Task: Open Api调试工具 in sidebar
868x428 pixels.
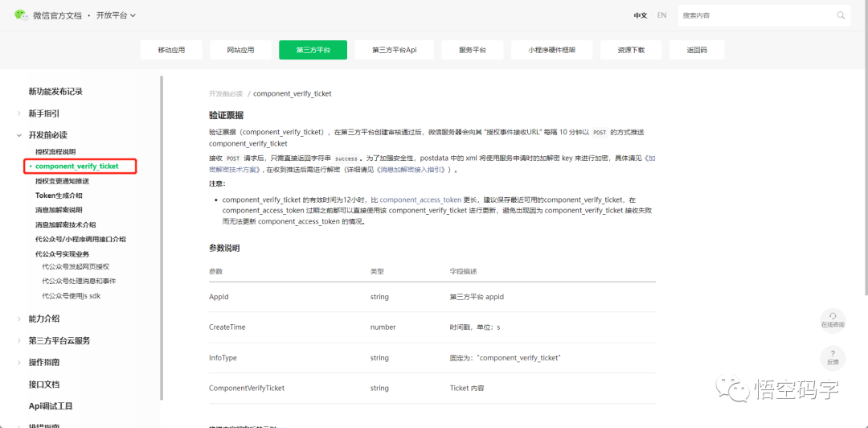Action: (51, 405)
